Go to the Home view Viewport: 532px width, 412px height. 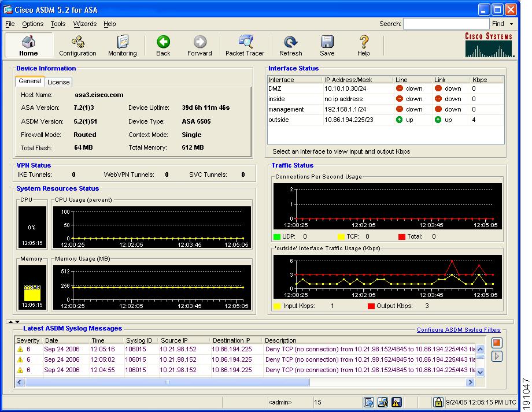pyautogui.click(x=28, y=45)
